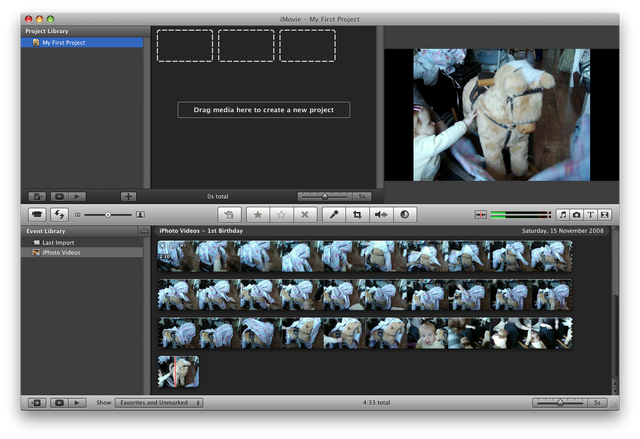Adjust project frames-per-thumbnail slider
The height and width of the screenshot is (439, 640).
tap(325, 197)
